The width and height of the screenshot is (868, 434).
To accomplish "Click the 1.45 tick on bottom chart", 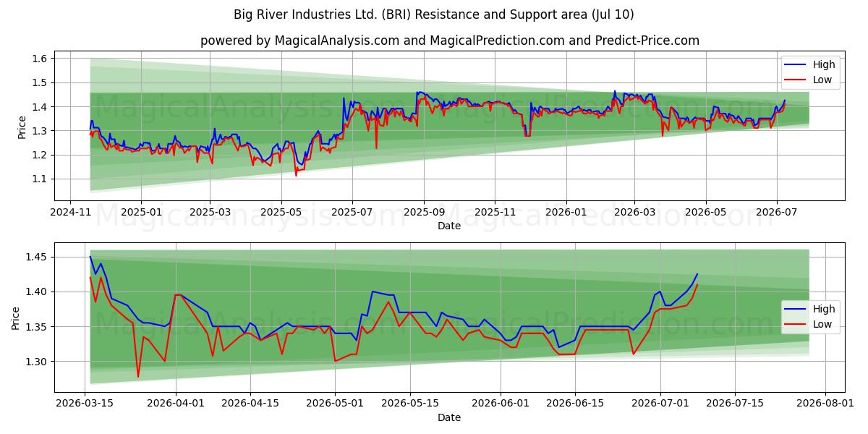I will [38, 257].
